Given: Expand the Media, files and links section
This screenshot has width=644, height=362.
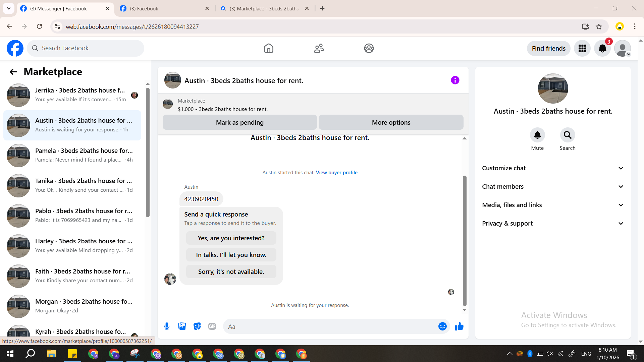Looking at the screenshot, I should (553, 205).
